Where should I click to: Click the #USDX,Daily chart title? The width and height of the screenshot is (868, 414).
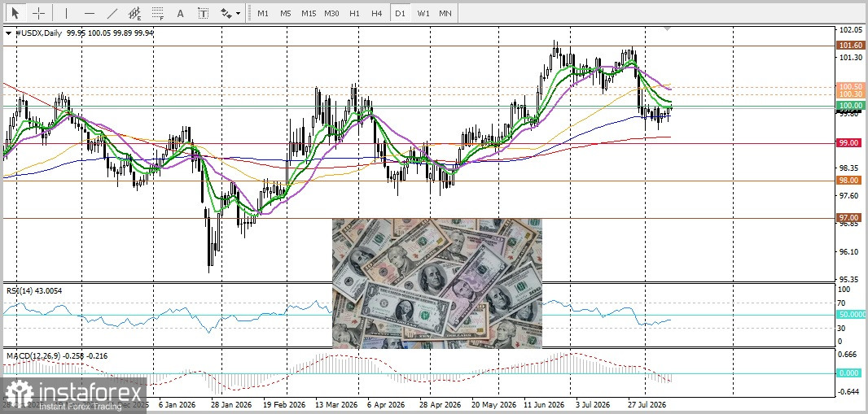tap(38, 33)
